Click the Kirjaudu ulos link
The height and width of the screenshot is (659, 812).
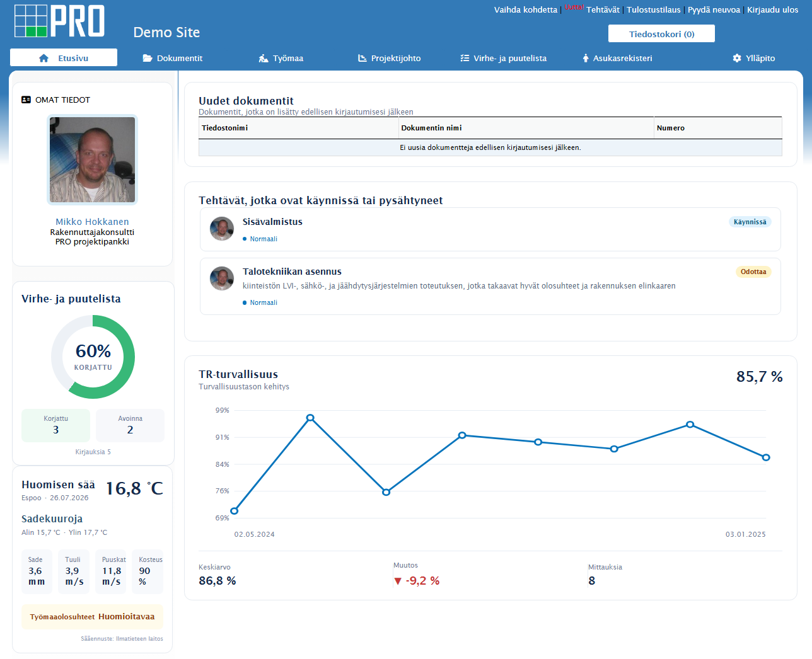772,9
